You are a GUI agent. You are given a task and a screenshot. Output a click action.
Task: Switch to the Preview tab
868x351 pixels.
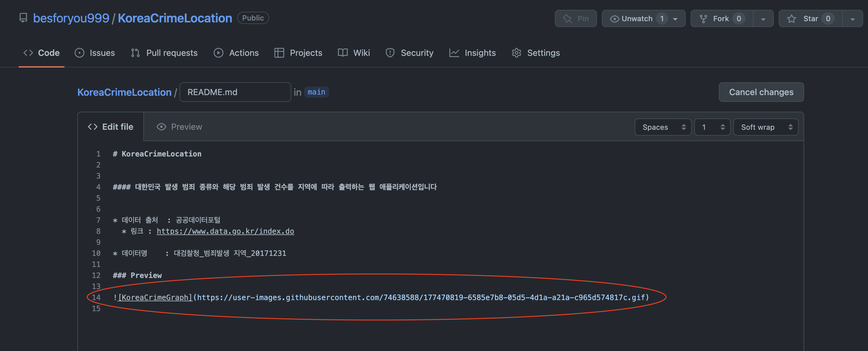pyautogui.click(x=179, y=127)
